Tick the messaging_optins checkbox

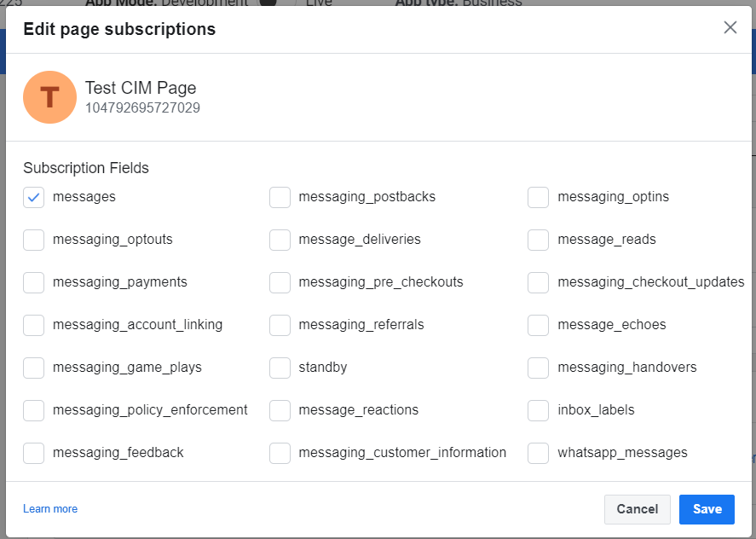click(538, 198)
